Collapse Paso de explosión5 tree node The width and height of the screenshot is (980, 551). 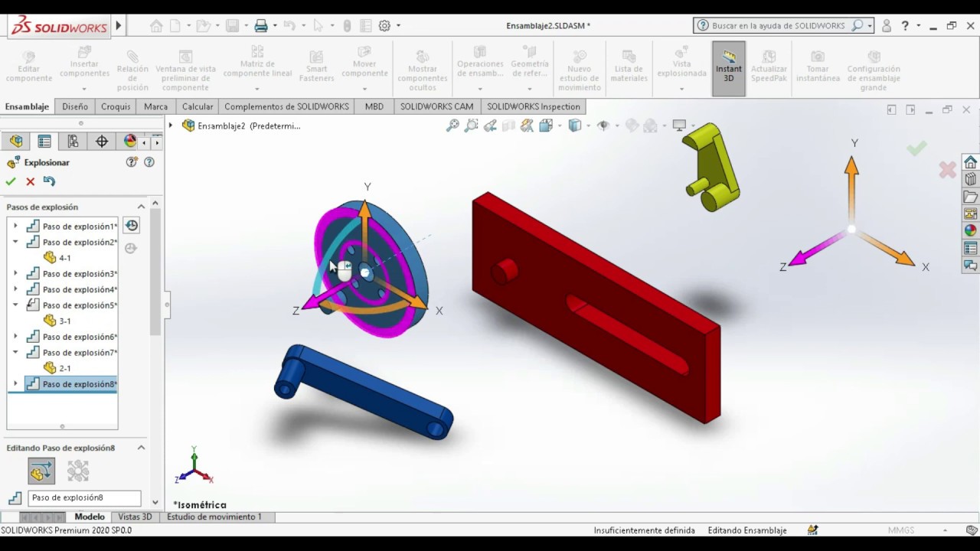click(x=15, y=305)
